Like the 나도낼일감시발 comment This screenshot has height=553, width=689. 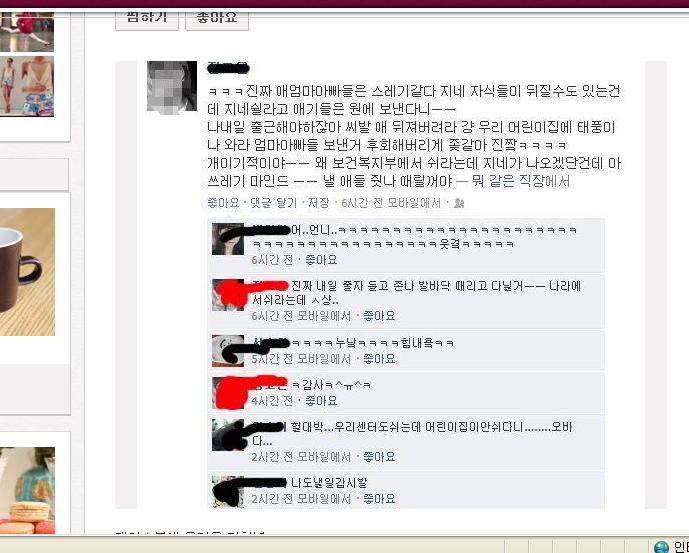379,498
